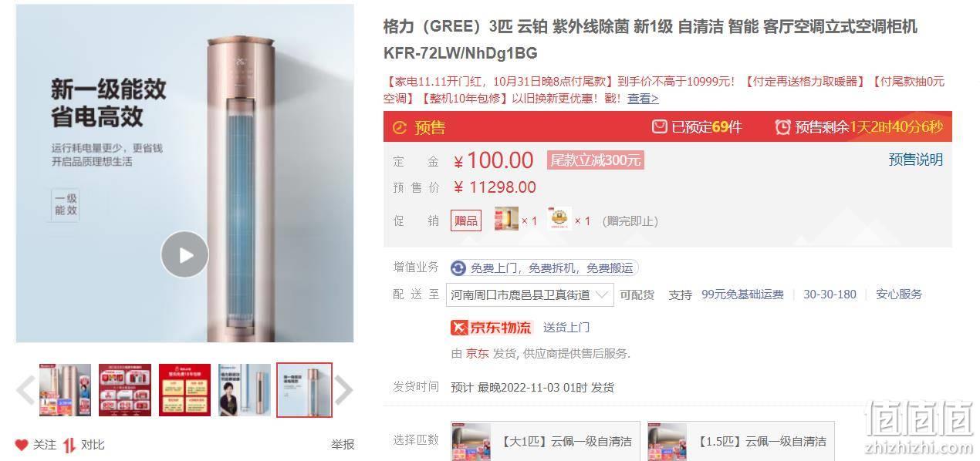Click the 增值业务 service circle icon
The image size is (980, 461).
click(458, 268)
